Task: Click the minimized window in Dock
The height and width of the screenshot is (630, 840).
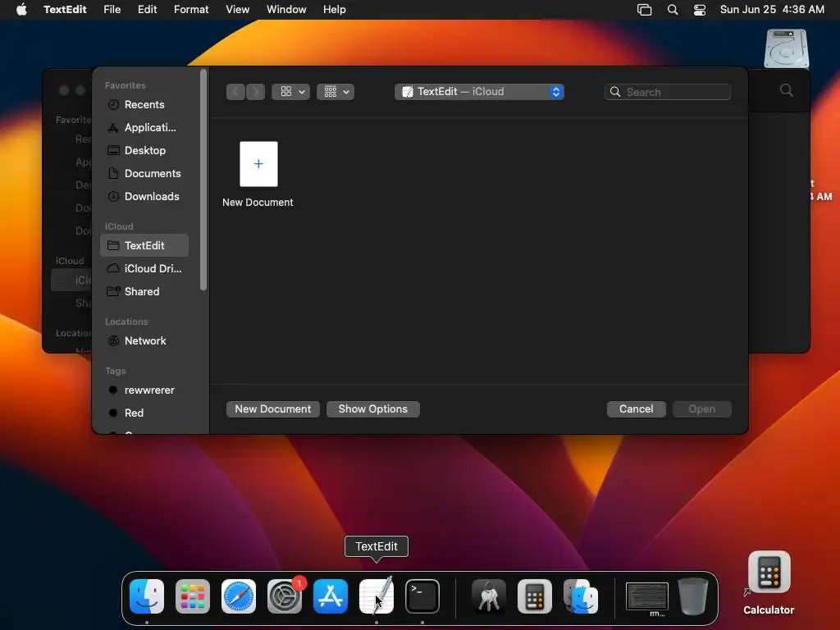Action: tap(647, 597)
